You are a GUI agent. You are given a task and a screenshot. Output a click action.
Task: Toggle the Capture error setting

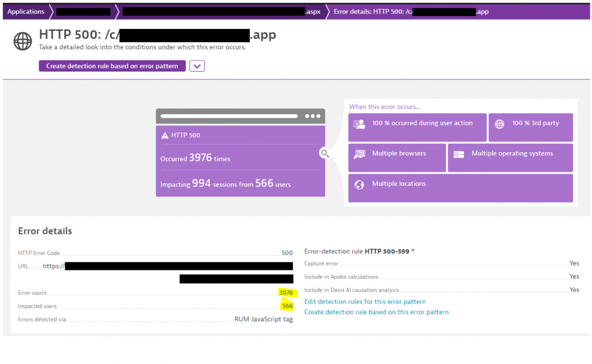tap(574, 263)
